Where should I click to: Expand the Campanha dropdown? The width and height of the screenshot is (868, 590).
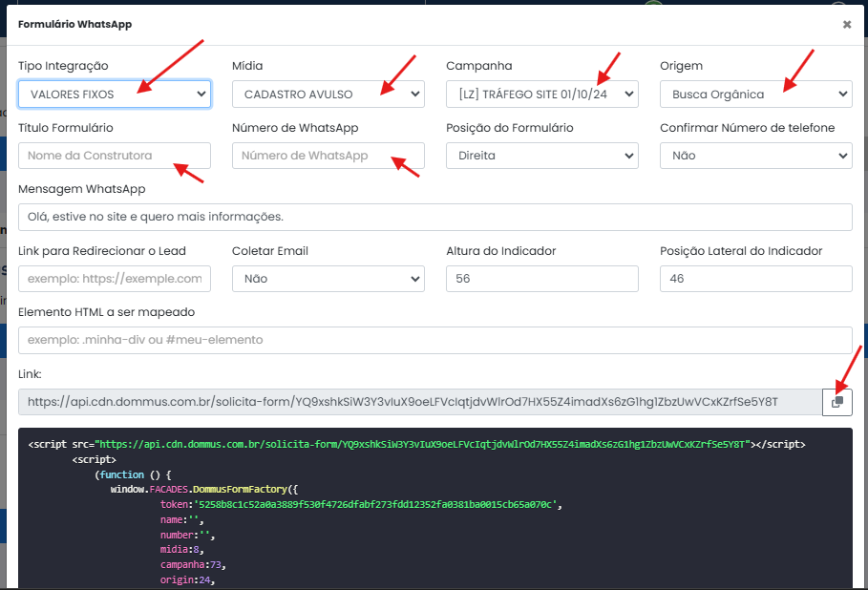(x=542, y=95)
